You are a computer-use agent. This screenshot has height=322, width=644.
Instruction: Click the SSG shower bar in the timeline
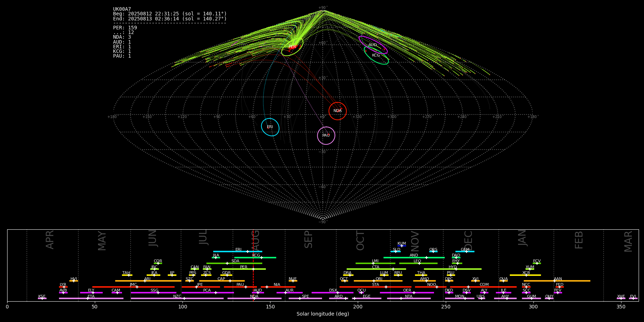pos(153,293)
